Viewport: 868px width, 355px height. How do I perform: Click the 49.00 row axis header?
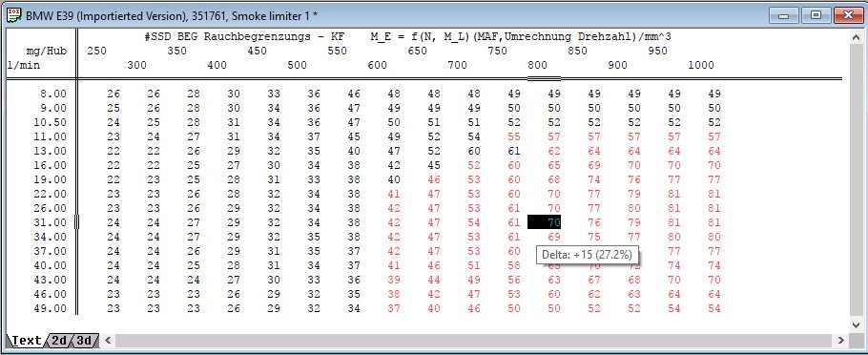[x=50, y=308]
